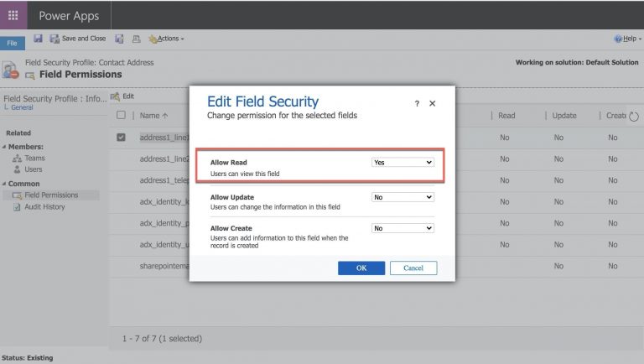
Task: Click the Save and Close toolbar button
Action: coord(78,39)
